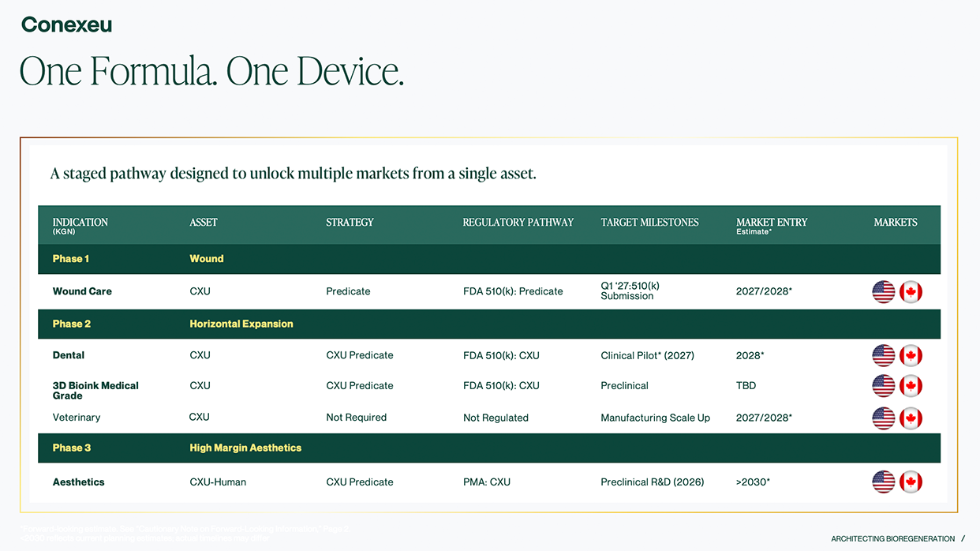Select the Veterinary indication cell
This screenshot has width=980, height=551.
click(77, 418)
